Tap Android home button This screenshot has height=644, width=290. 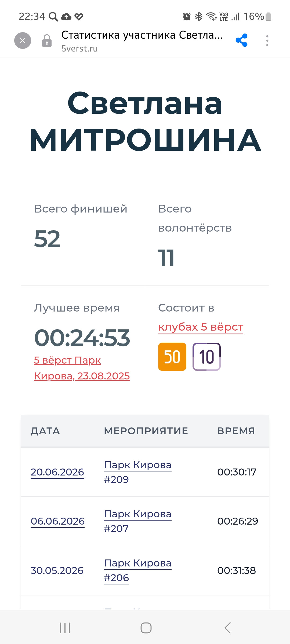click(x=146, y=628)
